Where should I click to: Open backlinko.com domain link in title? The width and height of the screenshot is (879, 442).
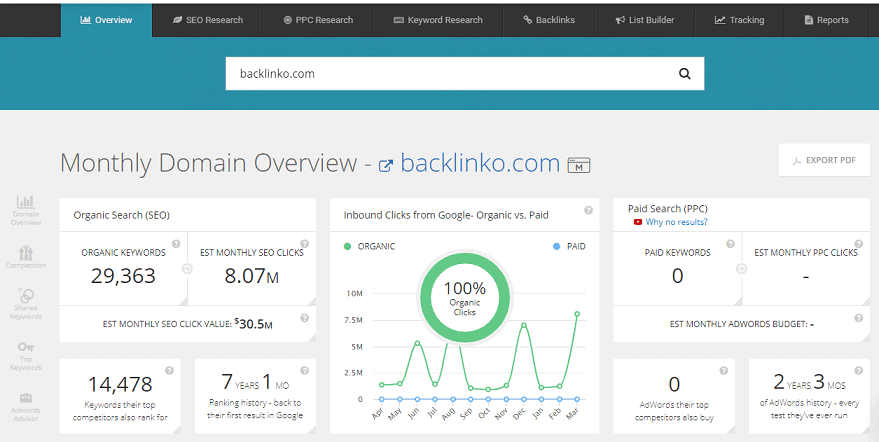click(x=480, y=163)
